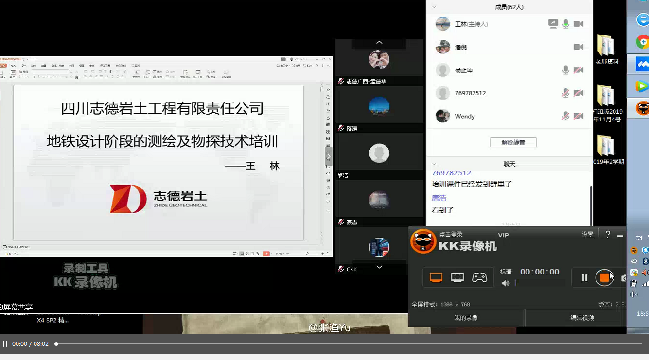
Task: Select full-screen recording mode in KK录像机
Action: (436, 277)
